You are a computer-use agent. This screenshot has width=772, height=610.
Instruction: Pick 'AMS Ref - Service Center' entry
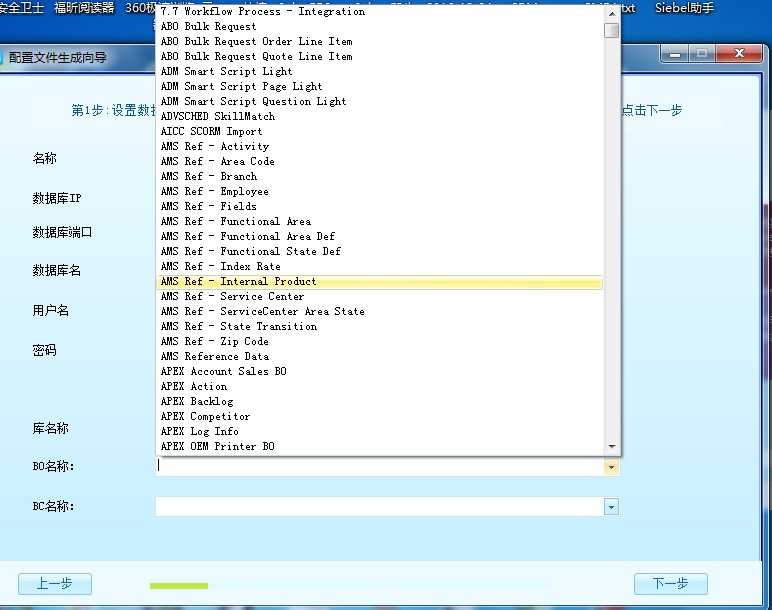coord(379,296)
